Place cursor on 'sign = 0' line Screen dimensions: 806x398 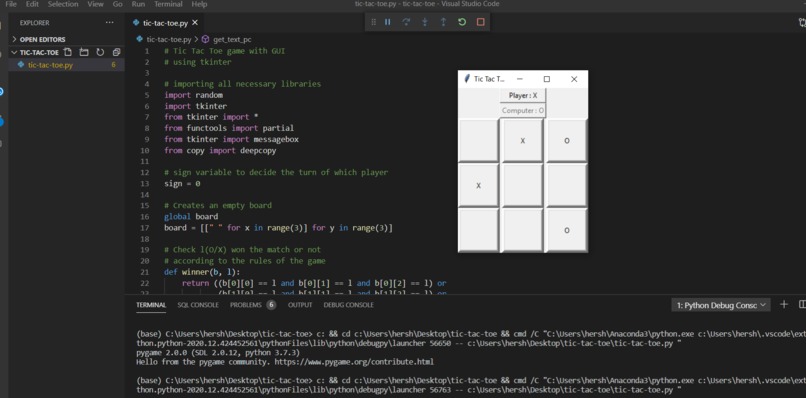point(182,183)
